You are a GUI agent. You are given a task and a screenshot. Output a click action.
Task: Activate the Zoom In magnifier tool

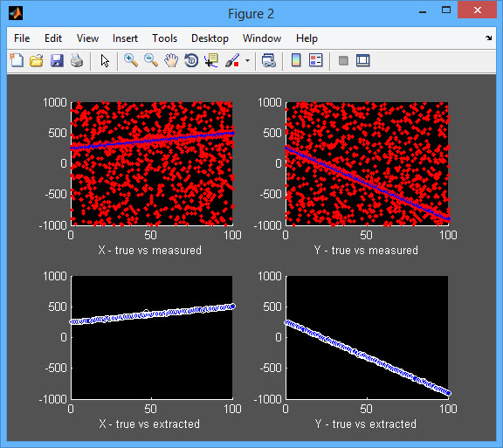[x=131, y=60]
